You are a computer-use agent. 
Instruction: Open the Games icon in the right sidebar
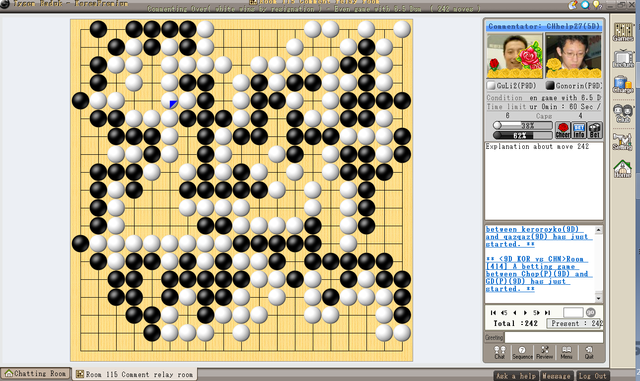623,32
